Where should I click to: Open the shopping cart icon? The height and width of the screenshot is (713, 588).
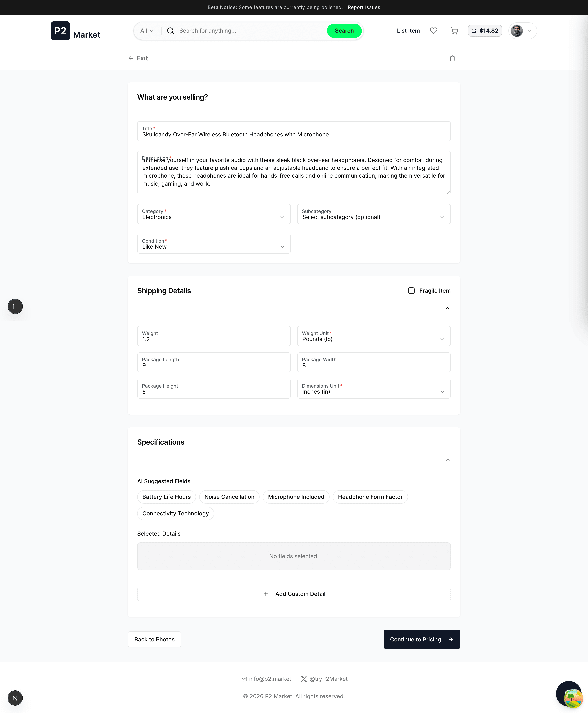455,31
